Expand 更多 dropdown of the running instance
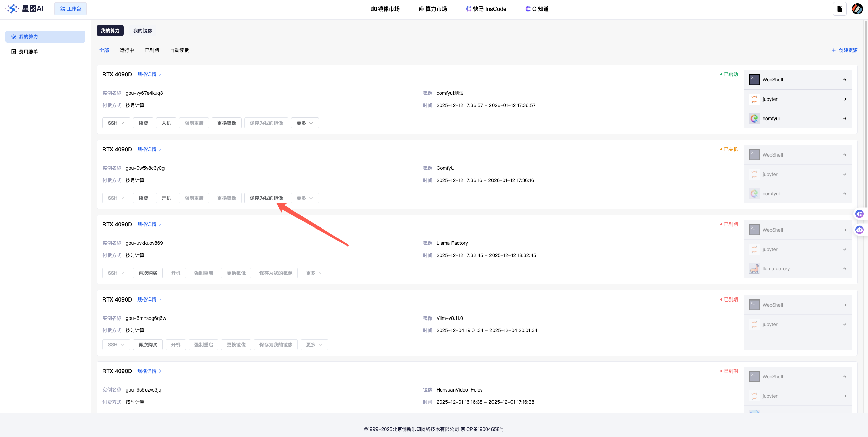The height and width of the screenshot is (437, 868). pyautogui.click(x=305, y=123)
